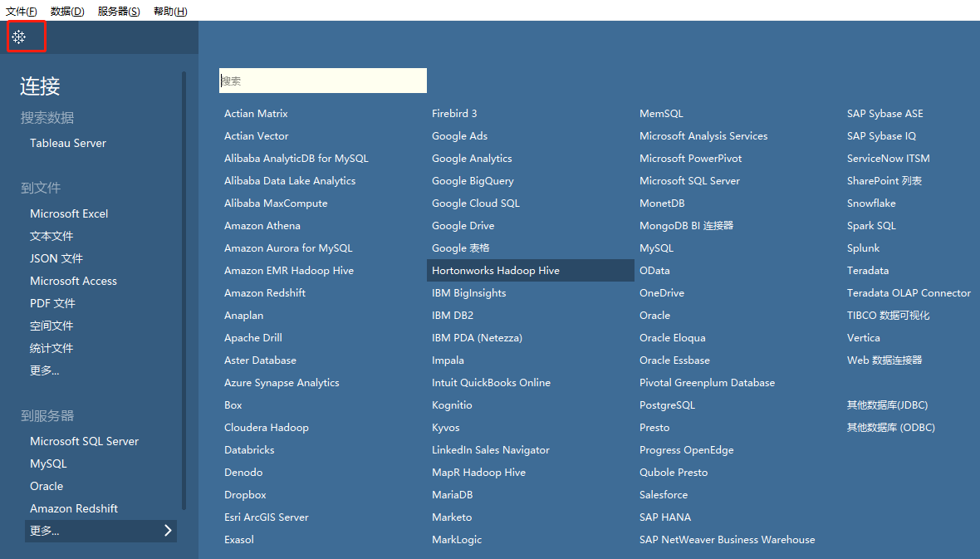Select Amazon Redshift in the left server list
Image resolution: width=980 pixels, height=559 pixels.
74,509
